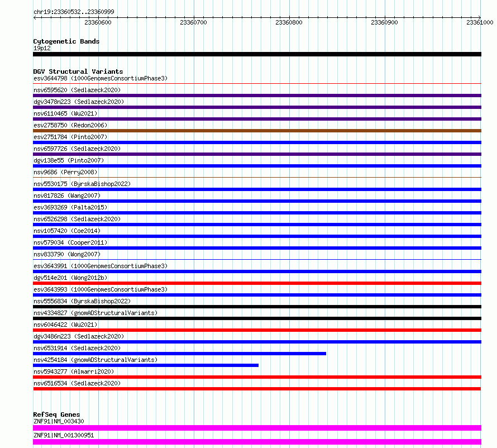Click the nsv579034 Cooper2011 label
497x448 pixels.
(x=70, y=242)
